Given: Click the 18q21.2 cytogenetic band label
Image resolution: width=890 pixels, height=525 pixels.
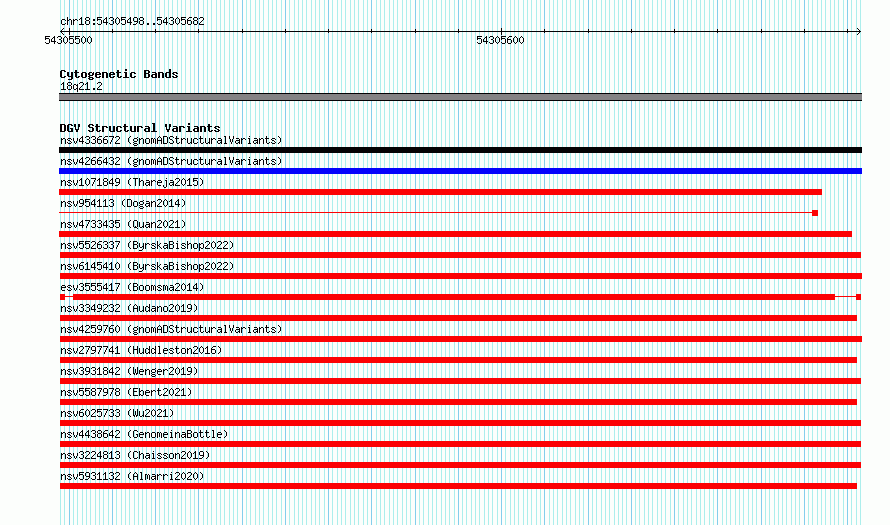Looking at the screenshot, I should [x=81, y=86].
